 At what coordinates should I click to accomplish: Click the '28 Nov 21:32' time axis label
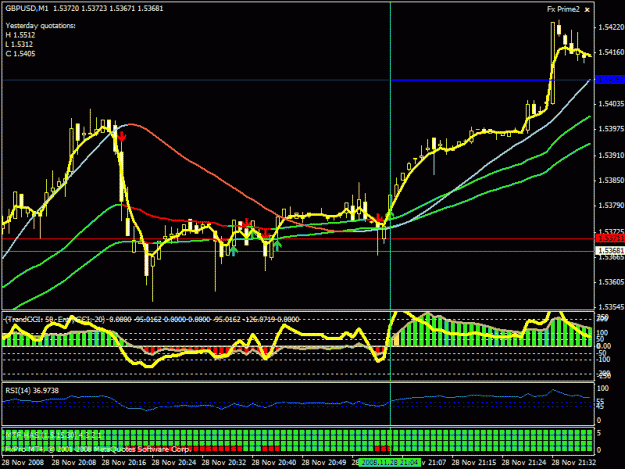click(574, 462)
